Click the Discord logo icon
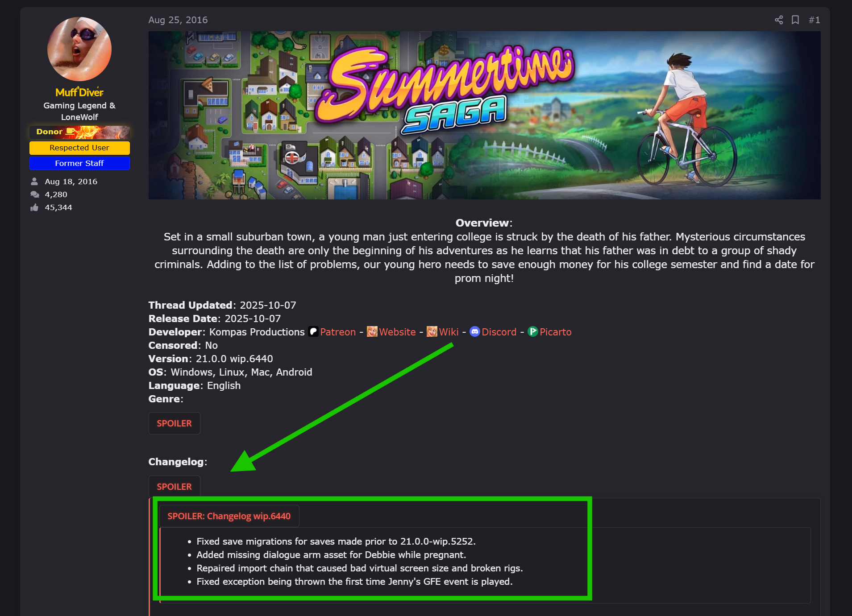 click(475, 332)
